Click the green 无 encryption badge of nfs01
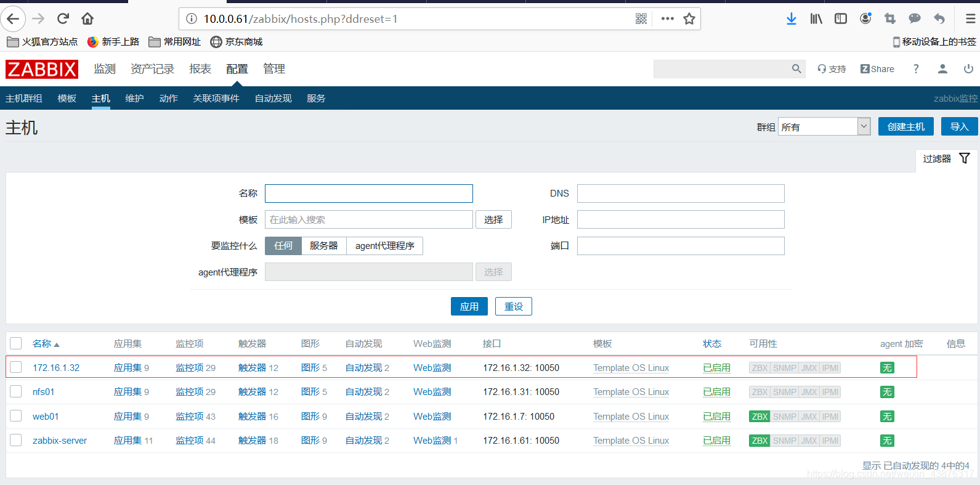The image size is (980, 485). 887,392
